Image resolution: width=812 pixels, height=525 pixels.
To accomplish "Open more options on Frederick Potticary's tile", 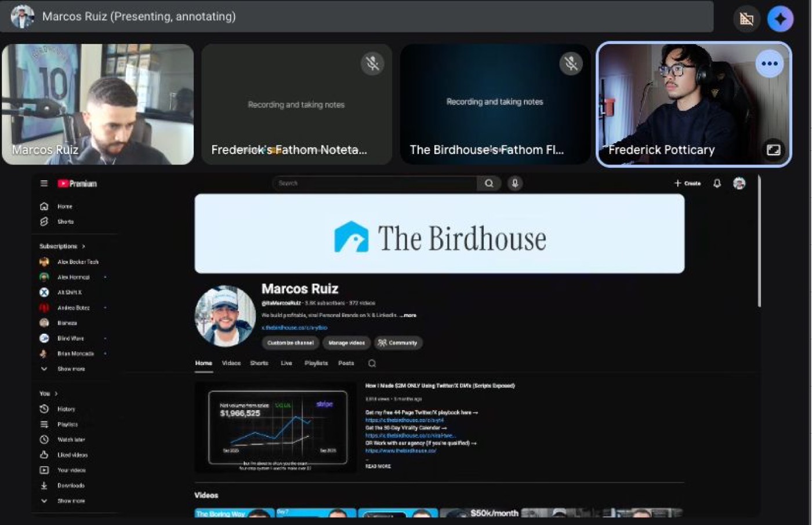I will coord(770,64).
